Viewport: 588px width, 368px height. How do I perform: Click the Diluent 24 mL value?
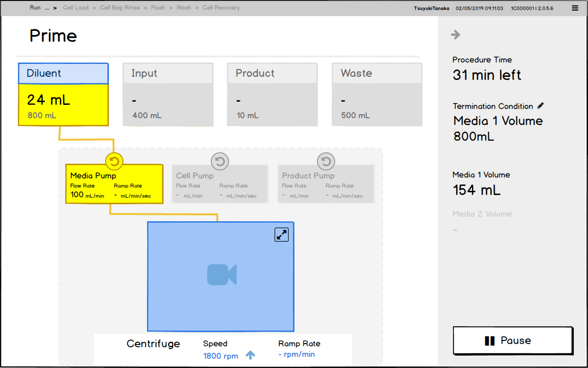48,100
